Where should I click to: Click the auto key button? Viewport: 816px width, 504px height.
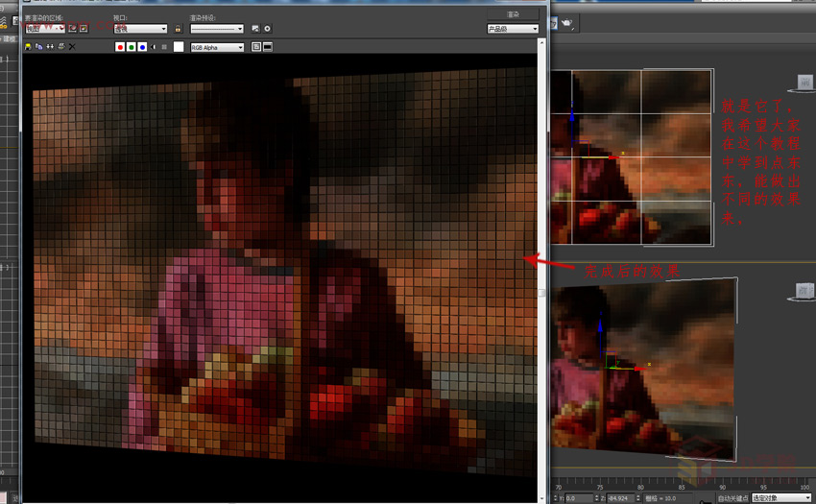(x=732, y=498)
